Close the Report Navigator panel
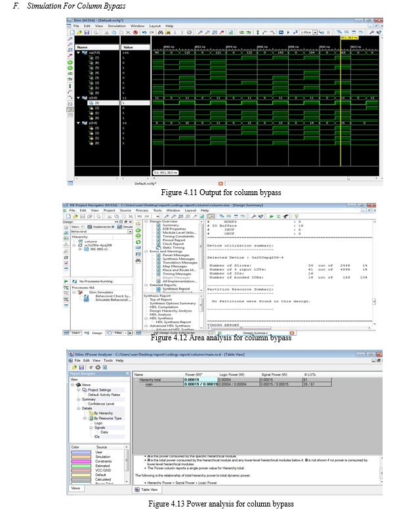The image size is (420, 517). pyautogui.click(x=128, y=374)
